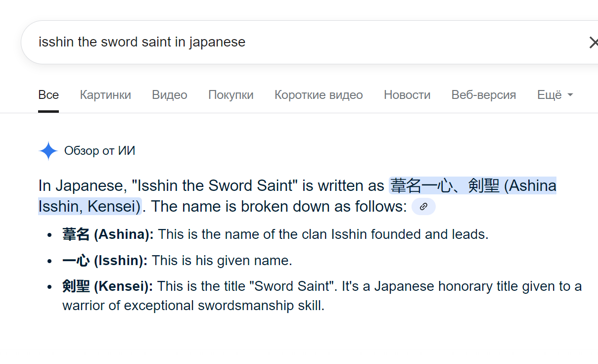Click the 一心 (Isshin) bullet heading

pos(105,260)
